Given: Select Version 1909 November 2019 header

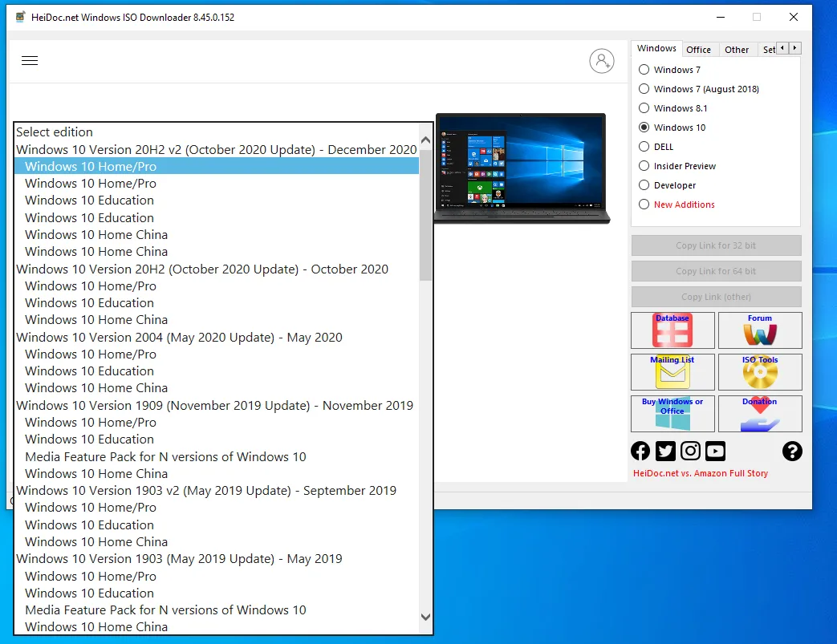Looking at the screenshot, I should [x=217, y=406].
